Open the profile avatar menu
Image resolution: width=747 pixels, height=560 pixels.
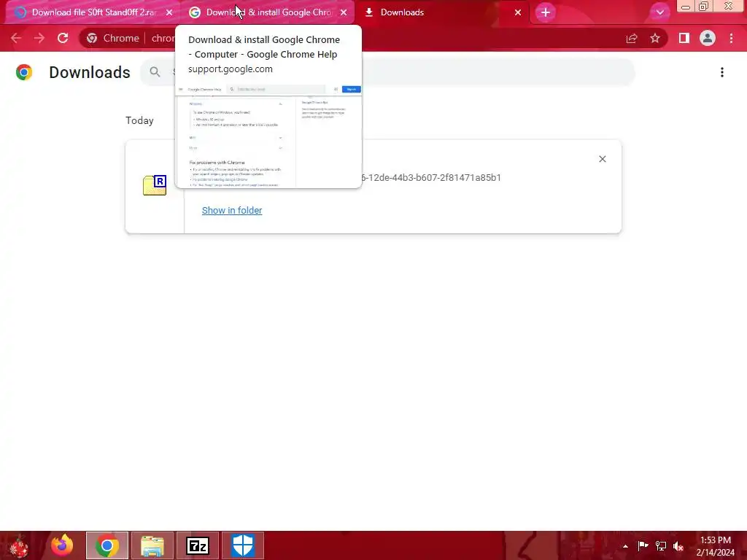pos(708,38)
